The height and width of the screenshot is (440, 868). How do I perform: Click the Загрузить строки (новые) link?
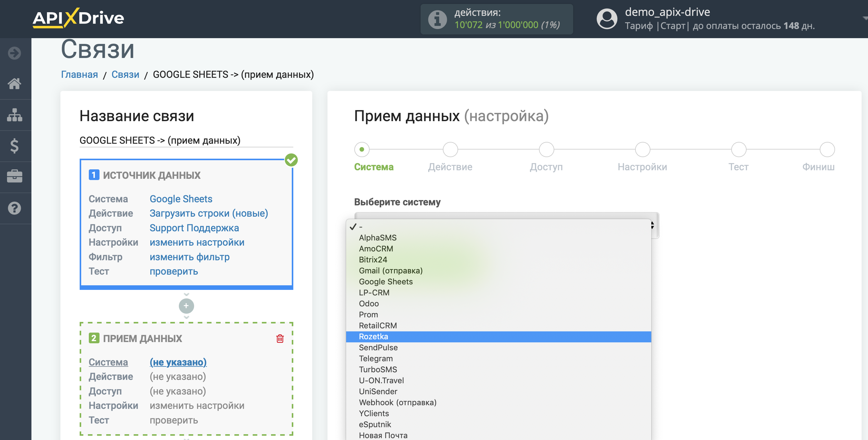tap(209, 213)
